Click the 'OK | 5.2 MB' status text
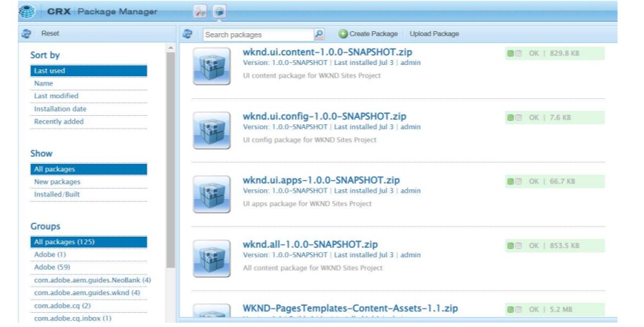The image size is (644, 327). (x=550, y=309)
